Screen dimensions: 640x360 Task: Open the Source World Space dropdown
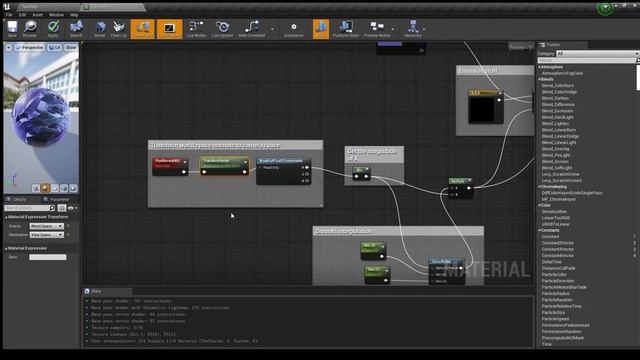pyautogui.click(x=47, y=226)
